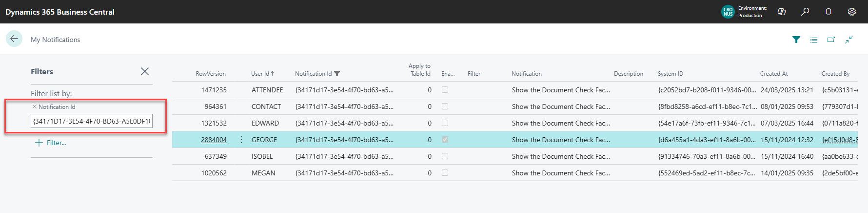Click the Created By column header

(835, 74)
